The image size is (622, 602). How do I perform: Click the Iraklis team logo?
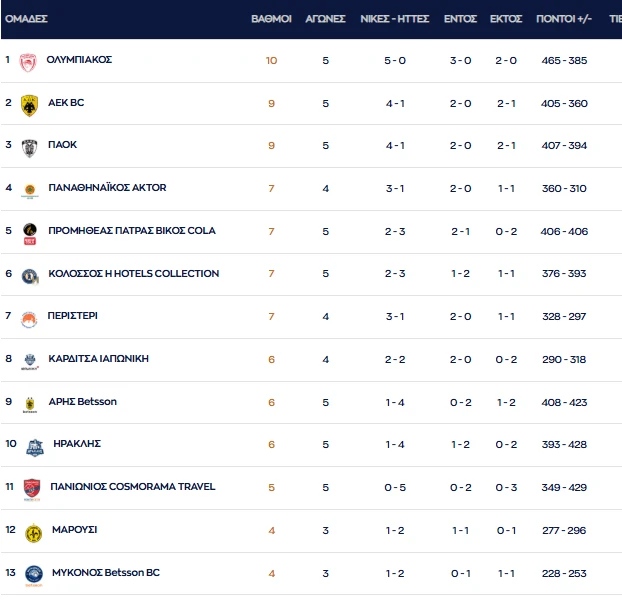34,446
